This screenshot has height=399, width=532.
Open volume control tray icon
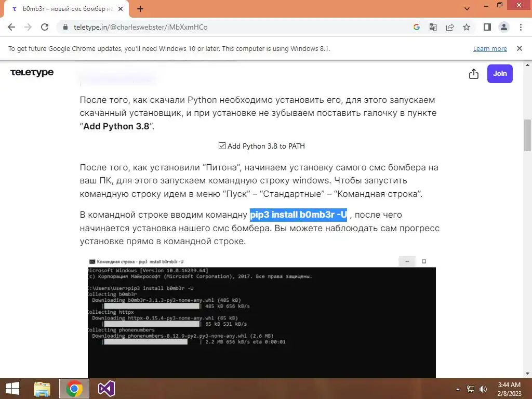483,389
